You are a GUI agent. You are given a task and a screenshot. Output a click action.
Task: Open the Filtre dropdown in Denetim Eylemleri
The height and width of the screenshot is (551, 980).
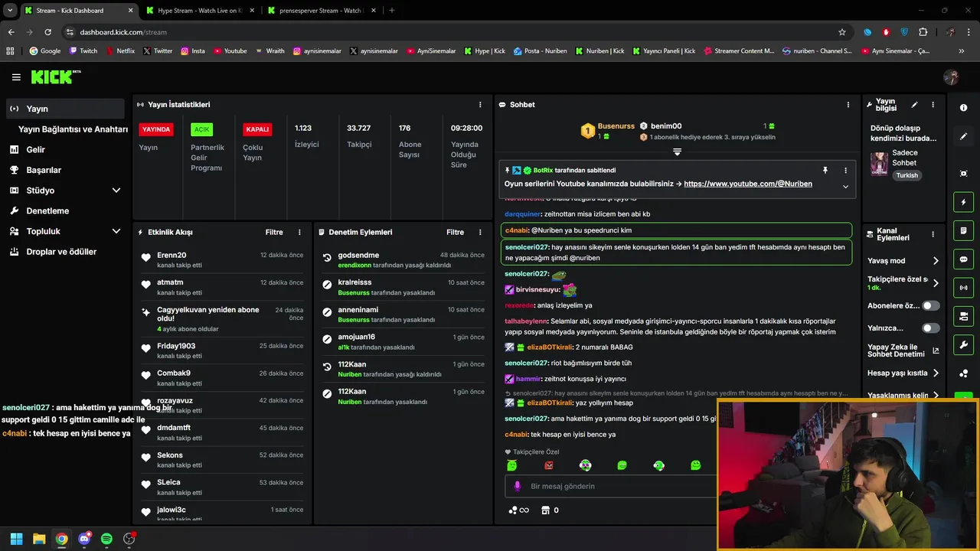click(x=456, y=232)
